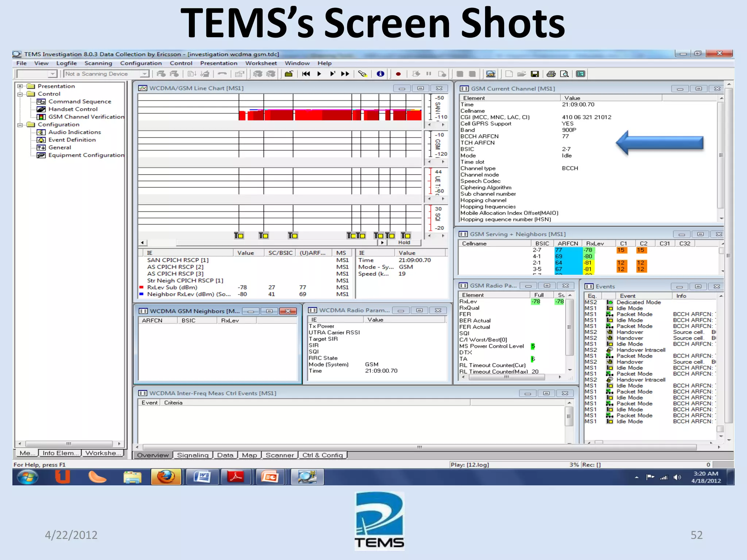The image size is (747, 560).
Task: Click the flashlight Find icon in toolbar
Action: [x=362, y=74]
